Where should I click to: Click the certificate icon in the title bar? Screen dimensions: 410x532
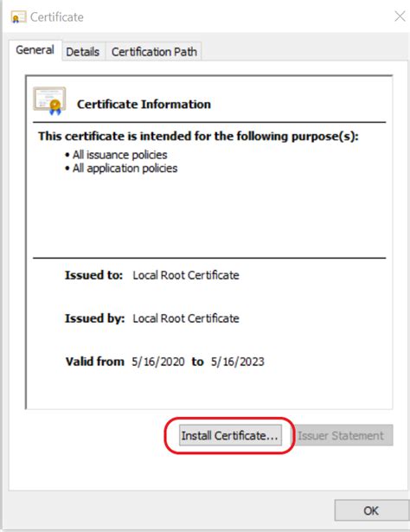click(x=18, y=17)
